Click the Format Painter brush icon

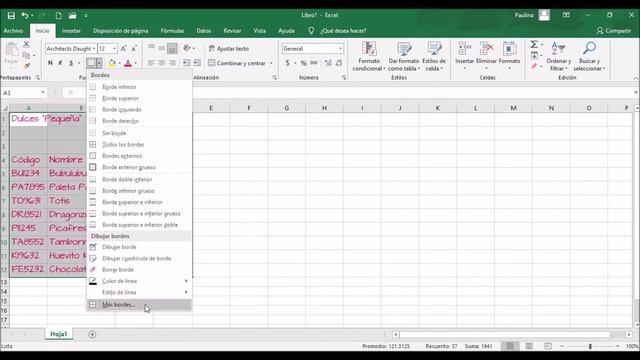point(26,65)
